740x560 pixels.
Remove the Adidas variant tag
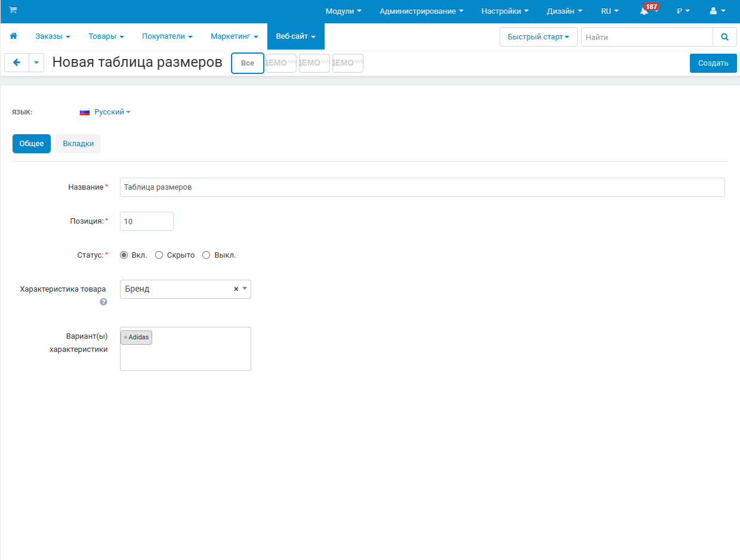[x=125, y=338]
